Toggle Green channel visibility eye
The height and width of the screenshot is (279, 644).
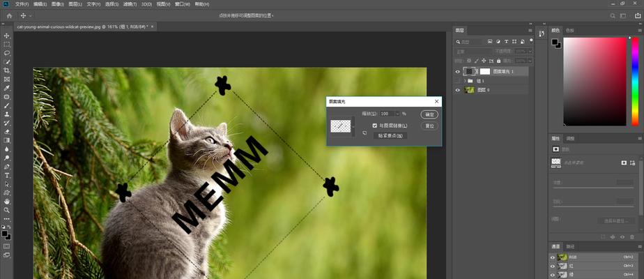[553, 275]
